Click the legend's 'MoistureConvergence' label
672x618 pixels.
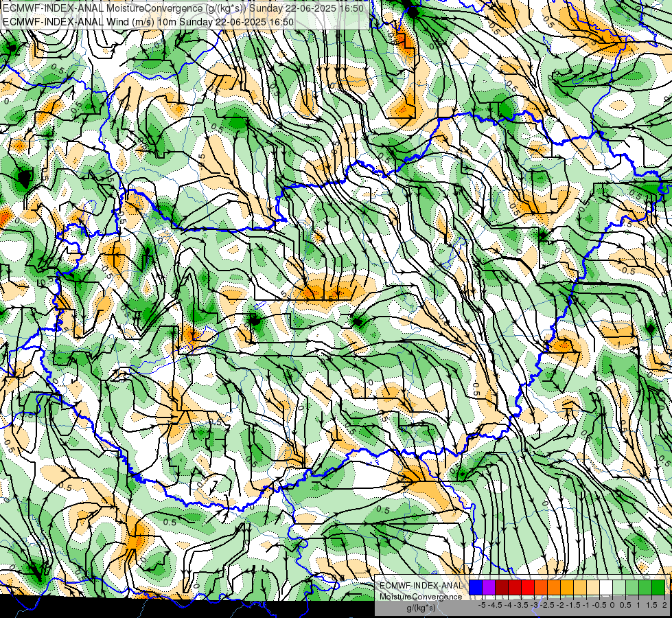pos(421,597)
